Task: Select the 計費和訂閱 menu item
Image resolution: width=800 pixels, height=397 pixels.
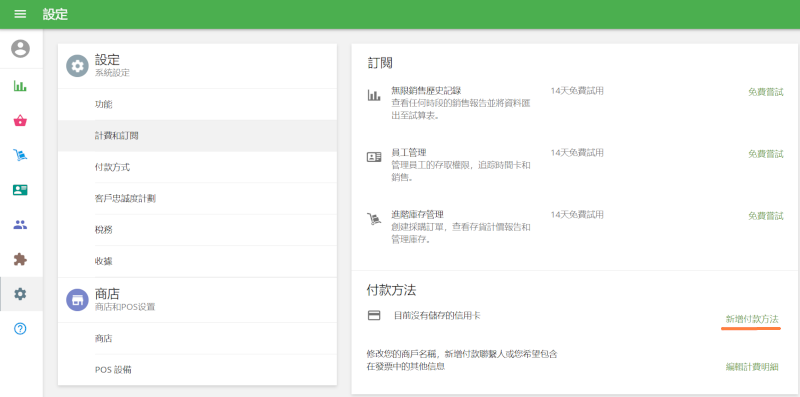Action: (197, 136)
